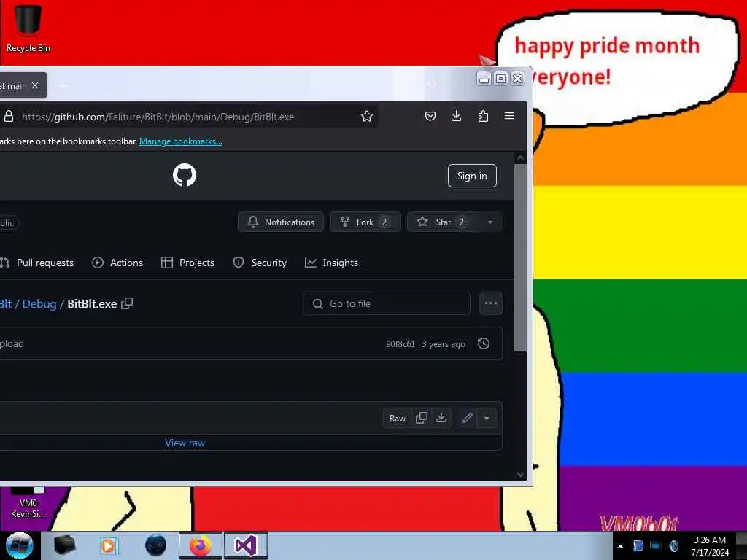Viewport: 747px width, 560px height.
Task: Click the Go to file search field
Action: [x=387, y=303]
